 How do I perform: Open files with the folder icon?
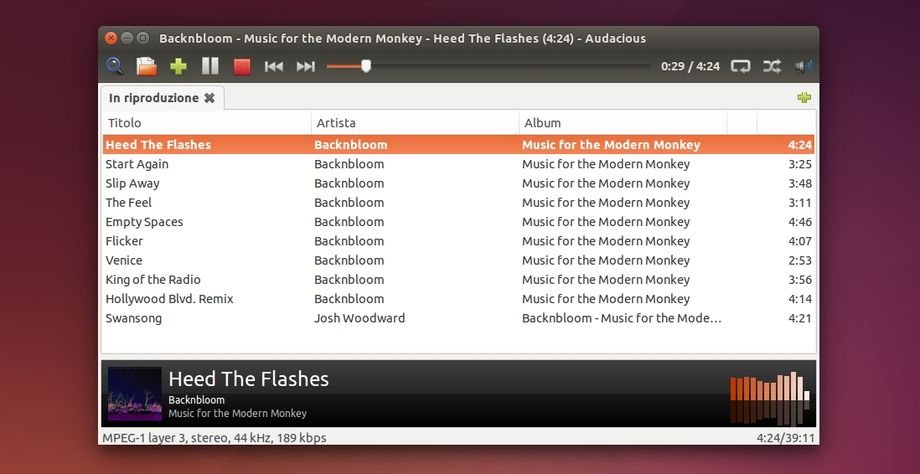147,66
